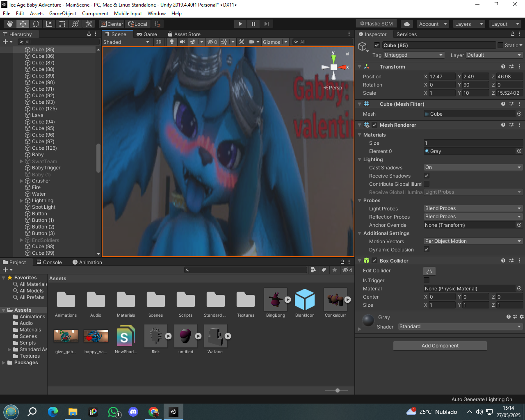Select the Hand tool
This screenshot has height=420, width=525.
point(10,24)
